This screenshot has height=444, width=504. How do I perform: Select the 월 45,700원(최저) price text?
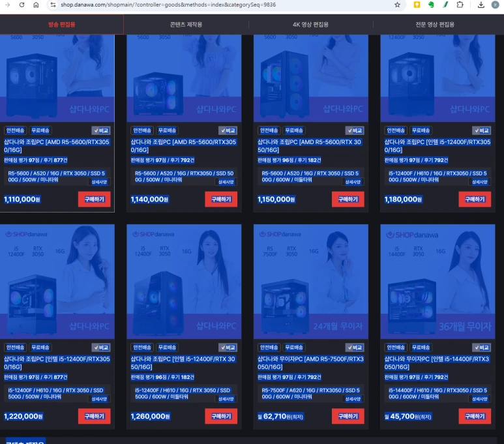click(408, 417)
